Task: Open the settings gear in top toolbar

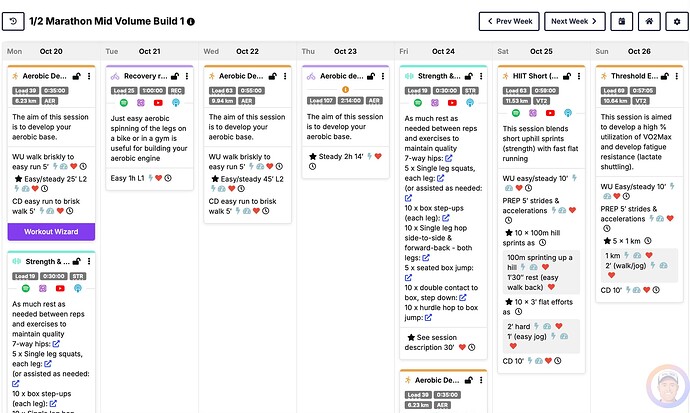Action: click(x=675, y=21)
